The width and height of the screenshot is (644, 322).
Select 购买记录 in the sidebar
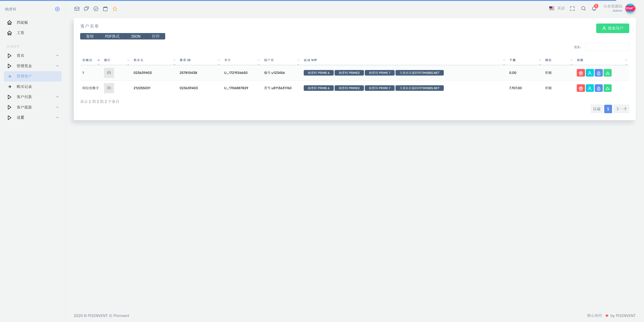click(x=24, y=87)
